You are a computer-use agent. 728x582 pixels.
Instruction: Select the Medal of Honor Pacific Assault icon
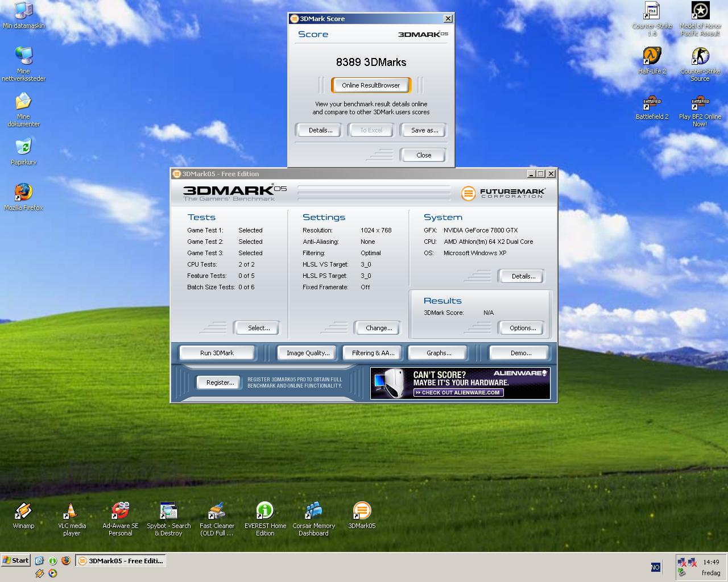tap(700, 19)
